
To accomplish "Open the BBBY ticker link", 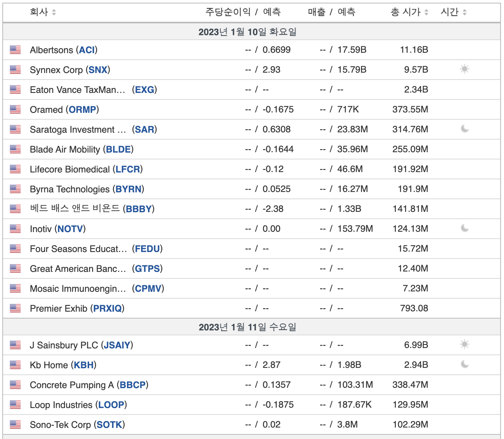I will pos(139,209).
